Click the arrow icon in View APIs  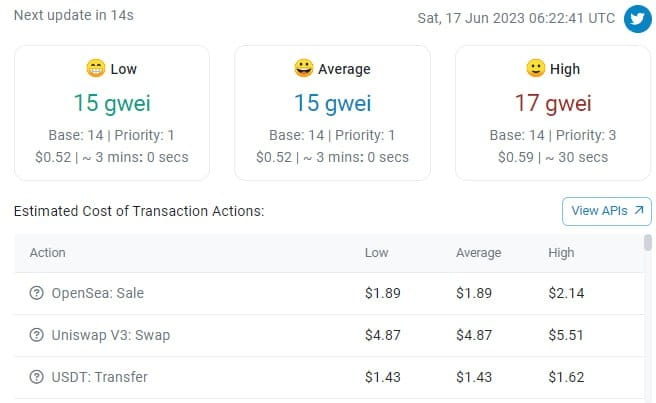pos(638,210)
